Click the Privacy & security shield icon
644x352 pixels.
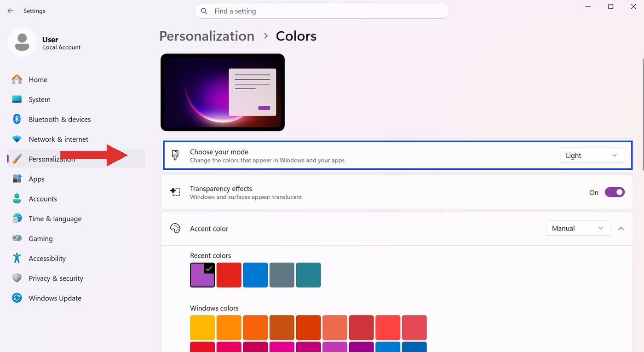[x=17, y=278]
